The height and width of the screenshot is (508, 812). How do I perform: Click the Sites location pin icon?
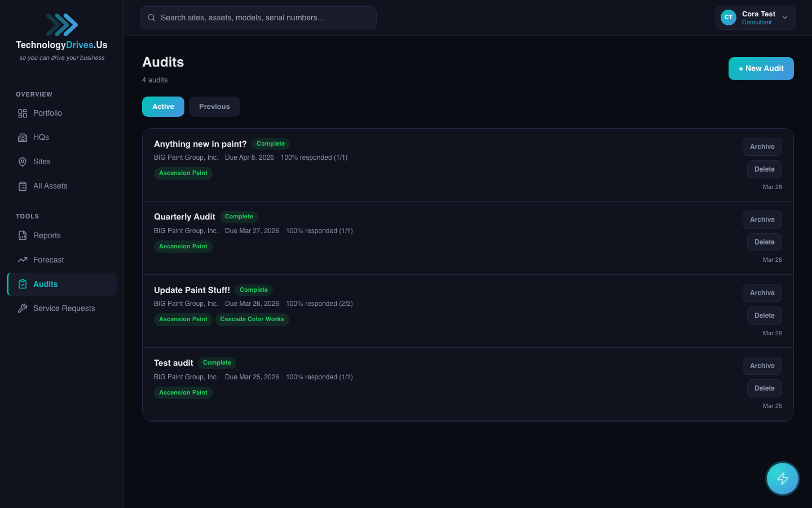tap(23, 162)
